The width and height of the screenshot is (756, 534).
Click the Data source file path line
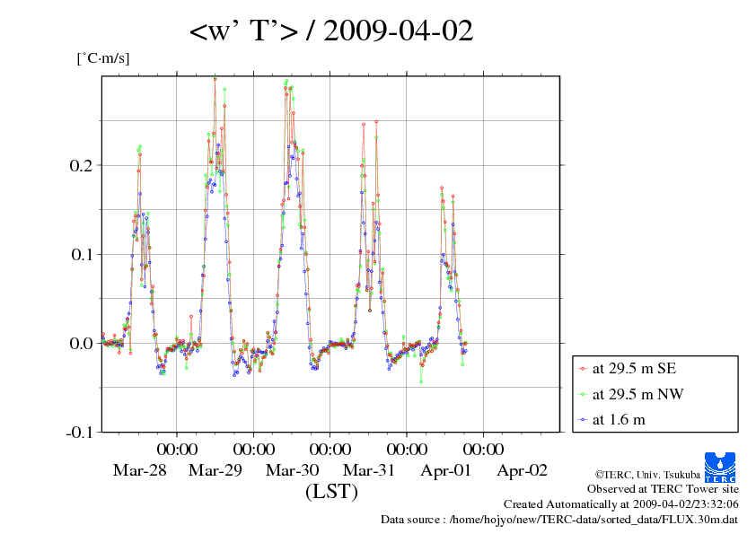[x=559, y=520]
